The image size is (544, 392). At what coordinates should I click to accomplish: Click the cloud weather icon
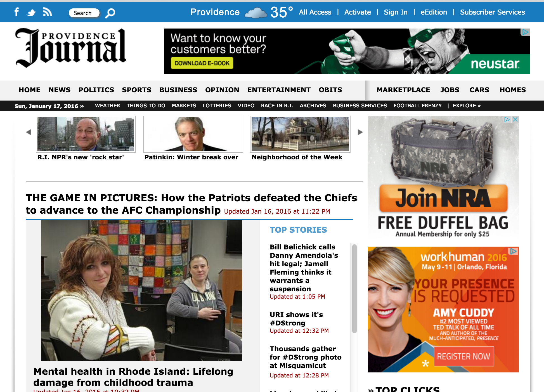pos(256,13)
